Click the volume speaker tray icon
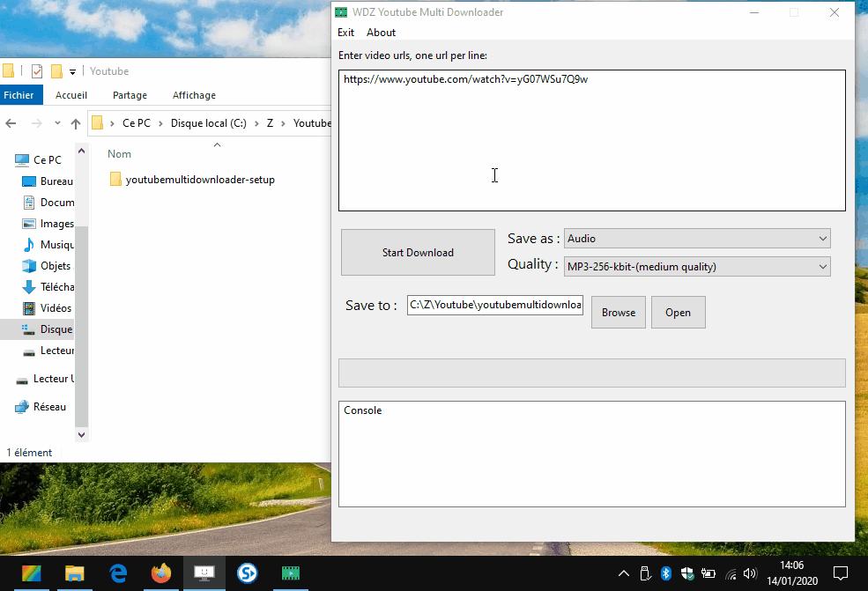The image size is (868, 591). (750, 573)
